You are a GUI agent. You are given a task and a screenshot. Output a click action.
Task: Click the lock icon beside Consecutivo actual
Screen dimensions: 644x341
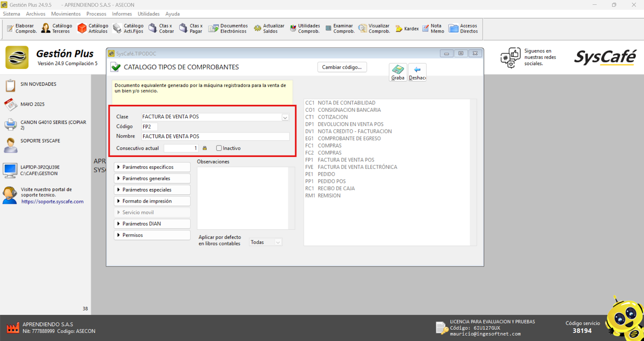[x=205, y=148]
